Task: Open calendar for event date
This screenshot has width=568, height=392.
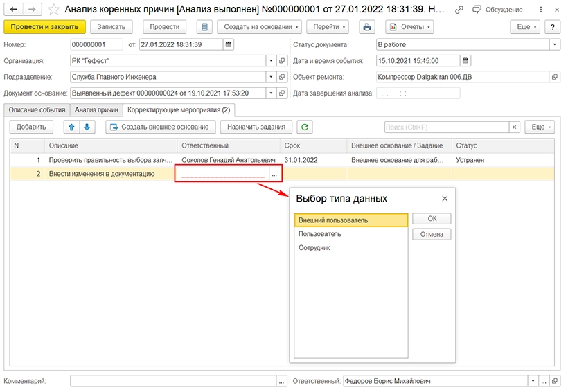Action: (x=465, y=60)
